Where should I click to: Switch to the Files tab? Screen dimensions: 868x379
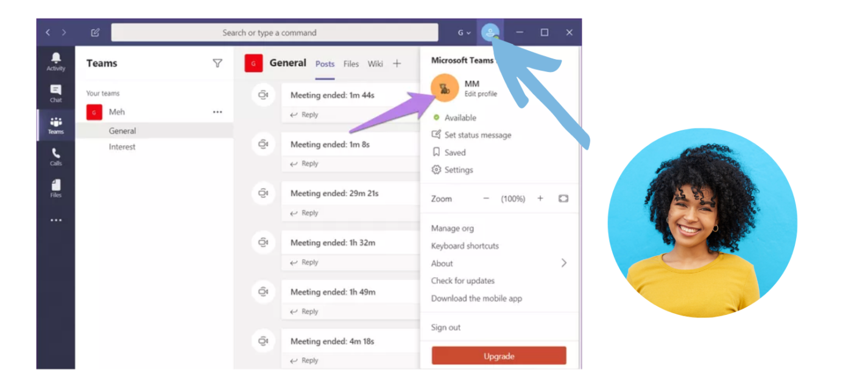coord(351,64)
